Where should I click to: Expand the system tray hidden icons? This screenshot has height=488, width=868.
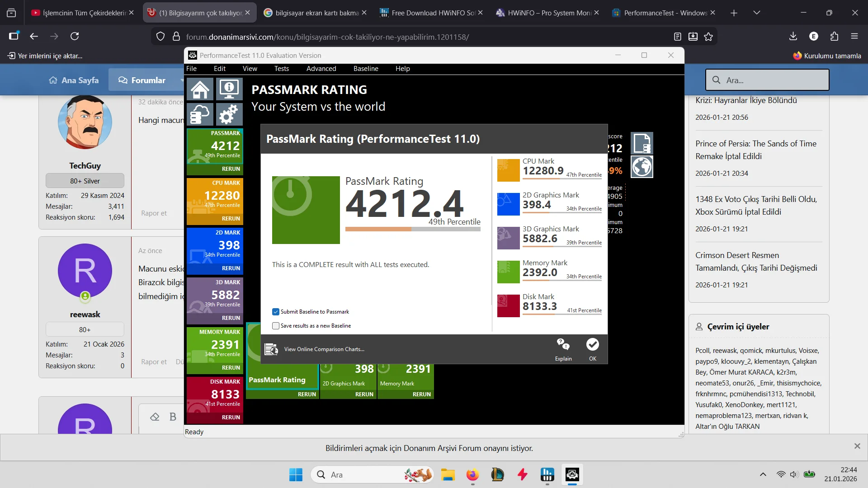coord(763,474)
